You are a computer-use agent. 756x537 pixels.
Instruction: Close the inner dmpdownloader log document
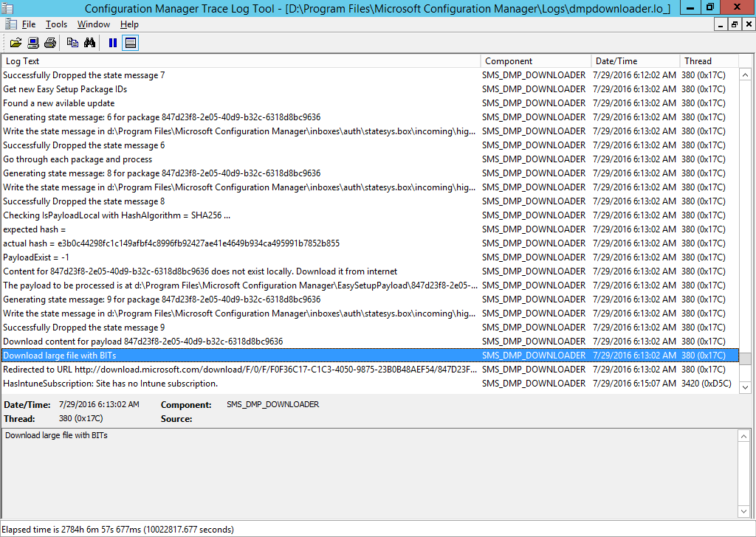(749, 24)
